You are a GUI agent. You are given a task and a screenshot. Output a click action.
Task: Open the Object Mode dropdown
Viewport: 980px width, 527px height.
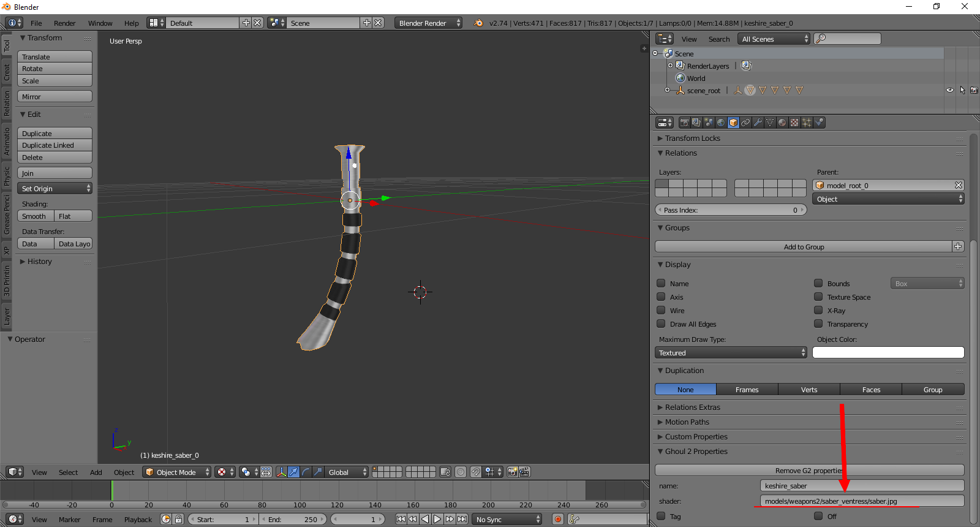pyautogui.click(x=177, y=472)
